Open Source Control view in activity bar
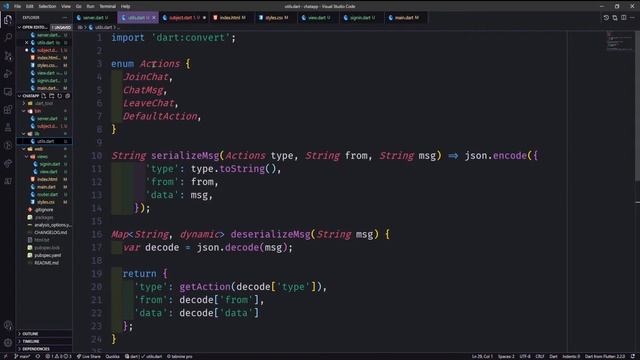This screenshot has height=360, width=640. pos(8,56)
